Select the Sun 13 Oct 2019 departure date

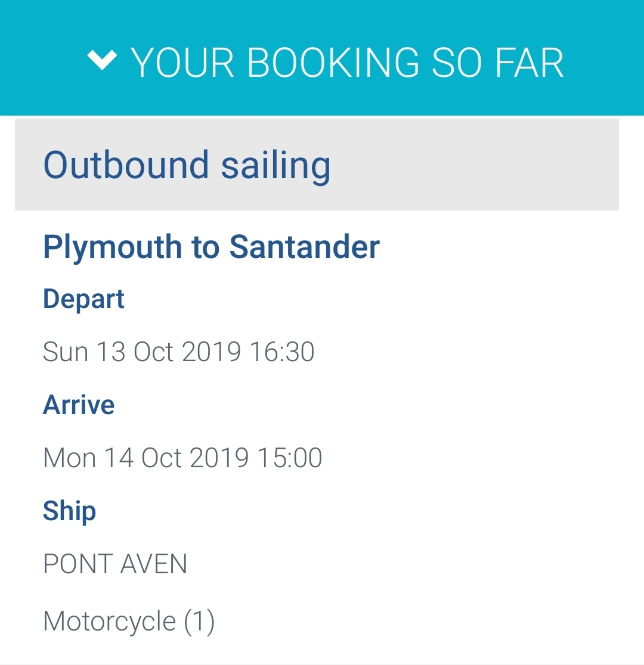point(141,352)
